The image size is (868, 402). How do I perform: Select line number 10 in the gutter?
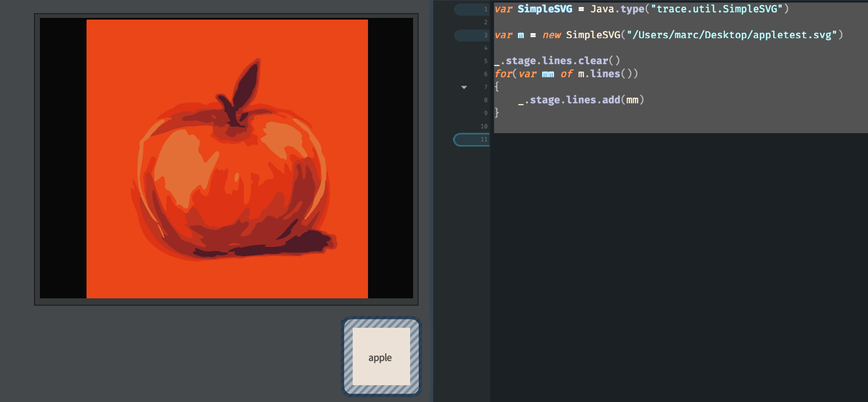pyautogui.click(x=484, y=126)
